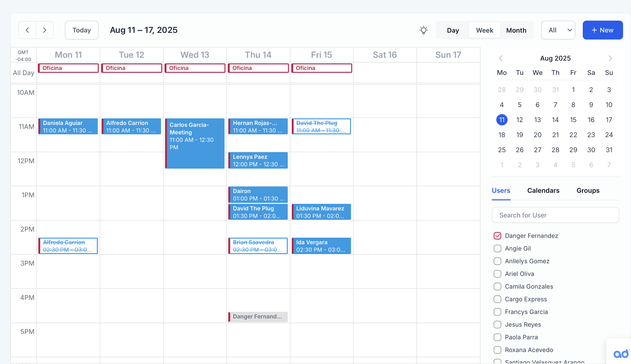Image resolution: width=631 pixels, height=364 pixels.
Task: Tick the Roxana Acevedo checkbox
Action: (497, 350)
